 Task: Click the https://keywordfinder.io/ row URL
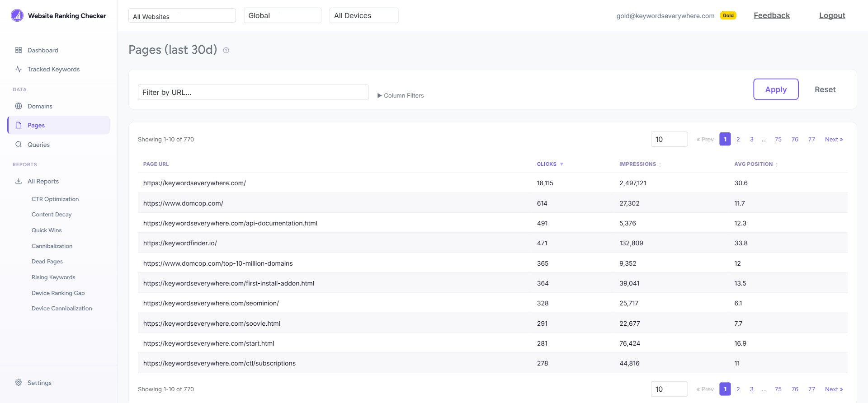[180, 243]
